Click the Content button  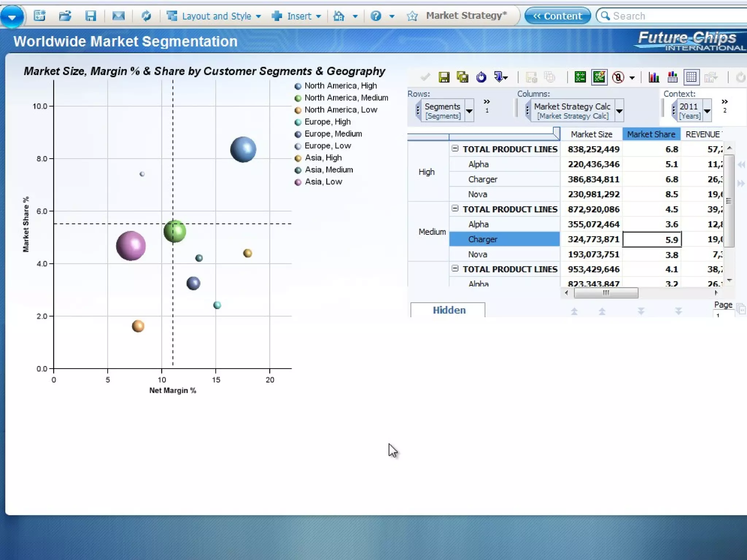coord(557,16)
